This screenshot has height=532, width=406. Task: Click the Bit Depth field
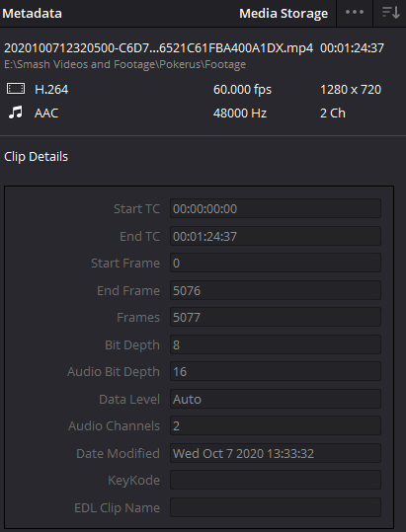pyautogui.click(x=276, y=344)
